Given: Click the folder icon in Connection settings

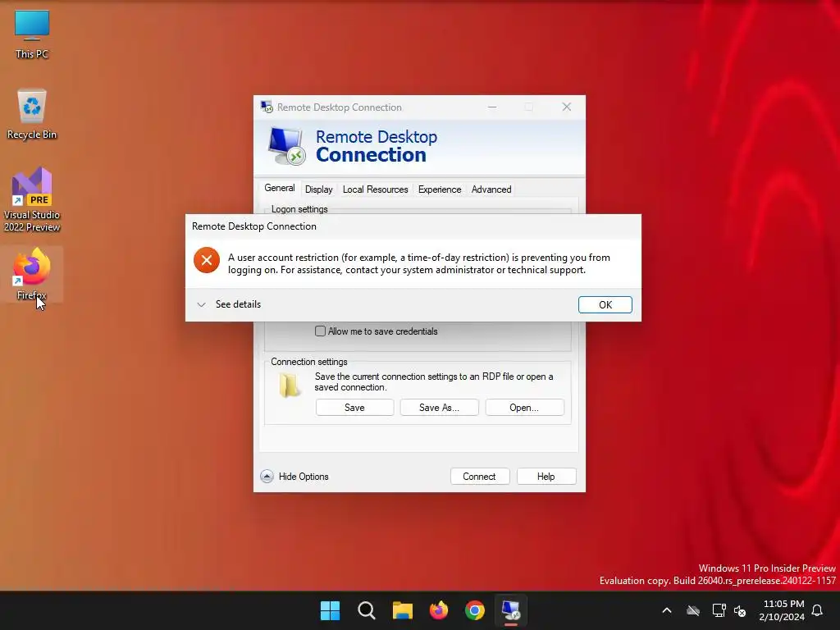Looking at the screenshot, I should (290, 386).
